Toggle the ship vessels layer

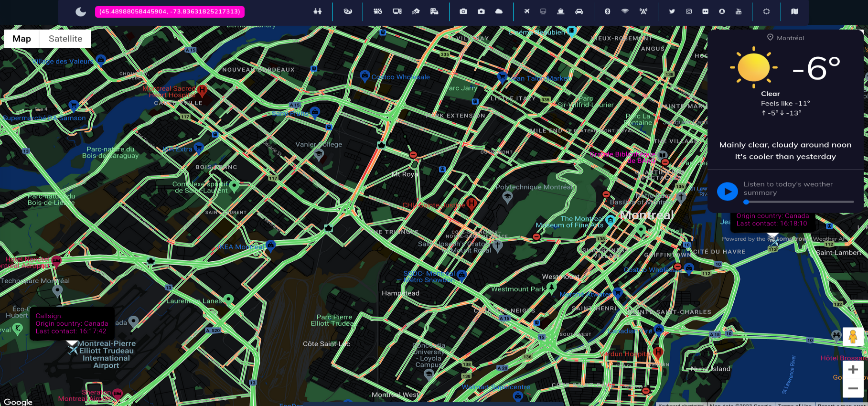pyautogui.click(x=561, y=11)
